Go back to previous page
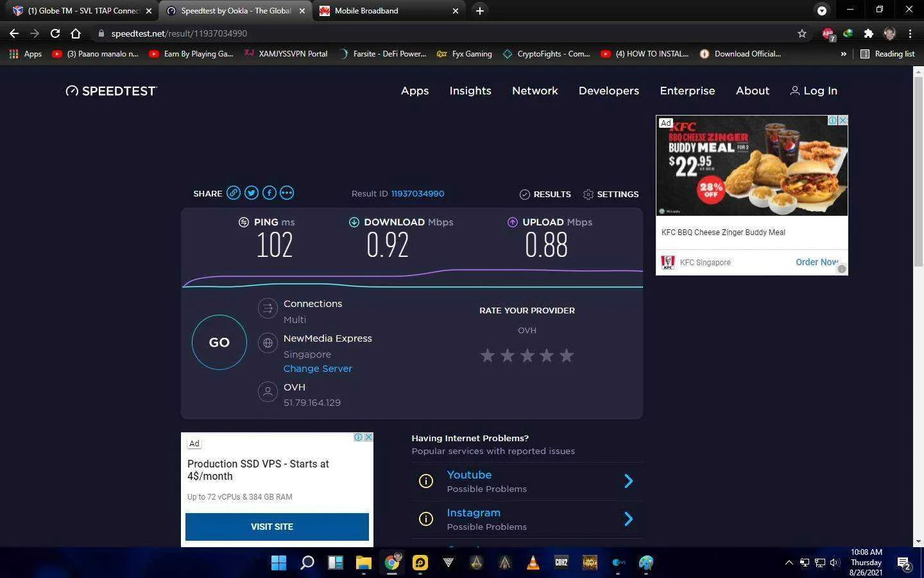 (14, 33)
